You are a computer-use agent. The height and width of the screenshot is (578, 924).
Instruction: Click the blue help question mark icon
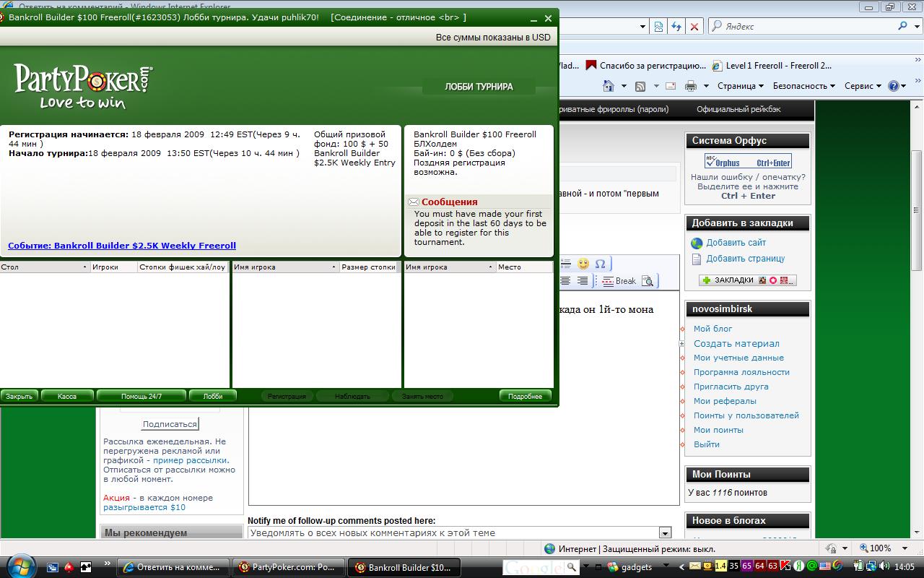(894, 86)
